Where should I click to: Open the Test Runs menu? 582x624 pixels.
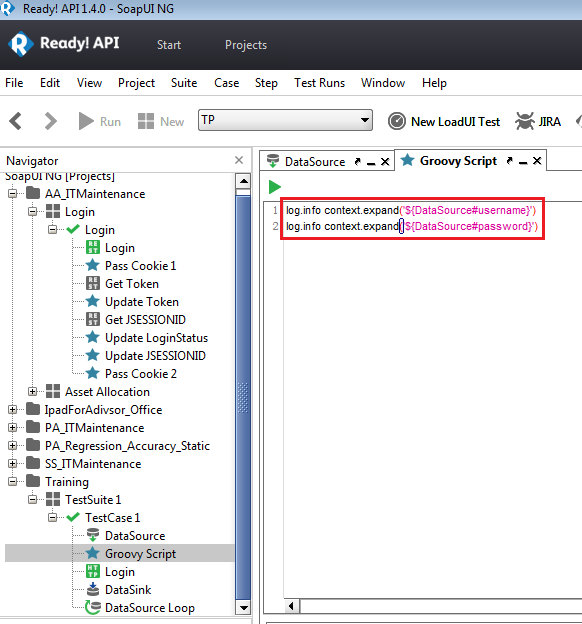(319, 83)
